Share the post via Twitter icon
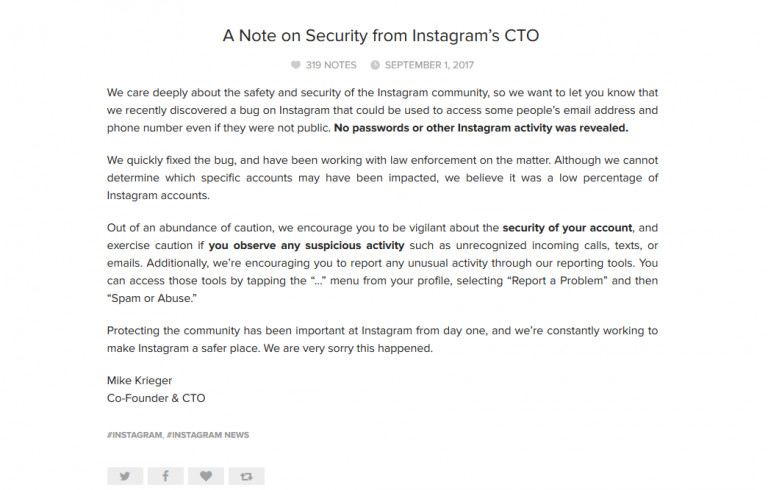The image size is (768, 490). (x=125, y=476)
